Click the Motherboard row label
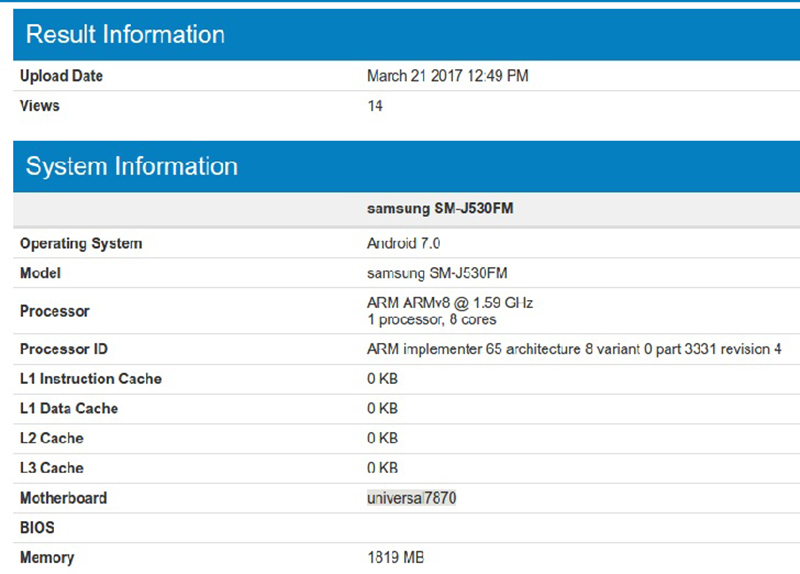The height and width of the screenshot is (574, 800). (63, 498)
